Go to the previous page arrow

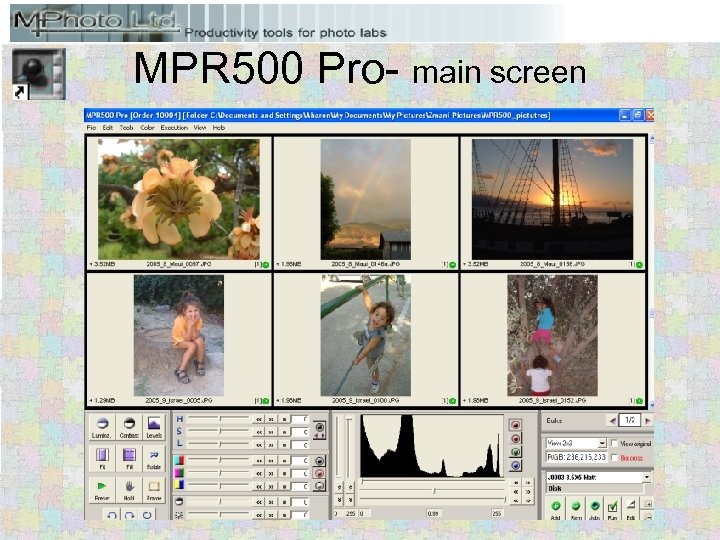click(612, 420)
